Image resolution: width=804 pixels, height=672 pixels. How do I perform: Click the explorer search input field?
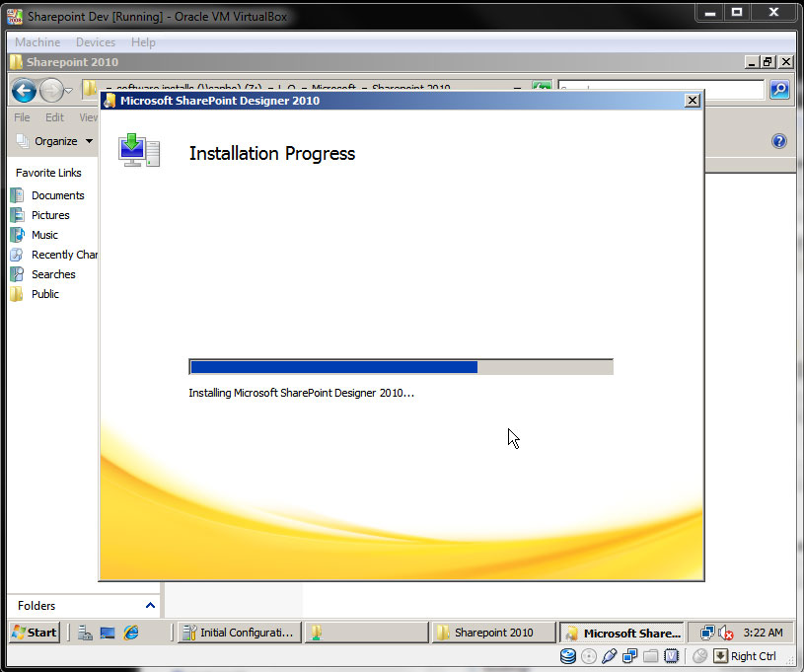pyautogui.click(x=661, y=90)
